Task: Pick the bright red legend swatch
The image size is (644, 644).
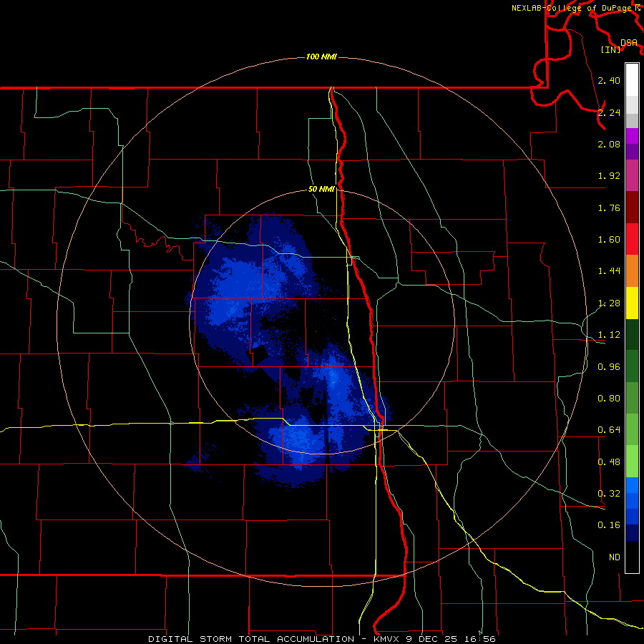Action: 632,239
